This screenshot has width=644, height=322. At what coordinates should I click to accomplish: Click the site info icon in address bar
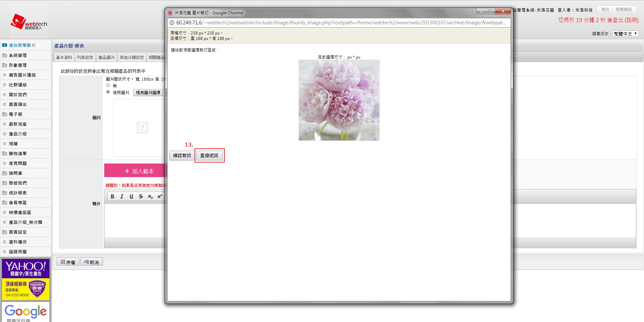[x=172, y=23]
